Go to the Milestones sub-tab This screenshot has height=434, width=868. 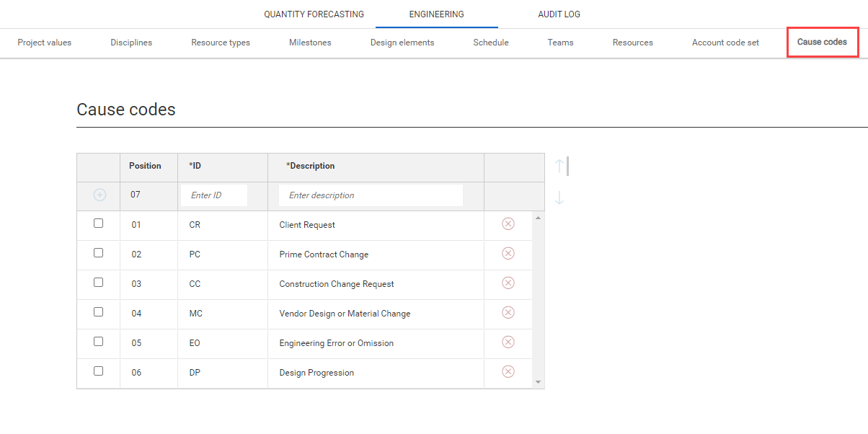pos(310,43)
